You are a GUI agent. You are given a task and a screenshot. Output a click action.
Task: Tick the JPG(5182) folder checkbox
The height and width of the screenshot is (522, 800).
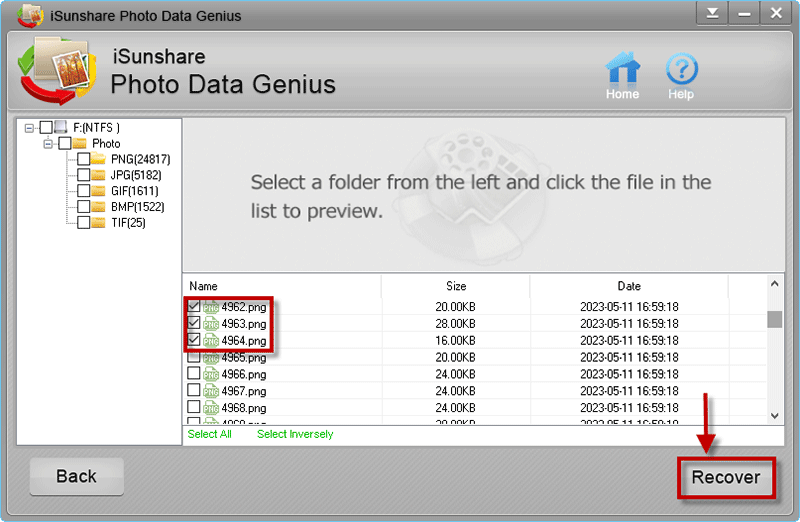[x=84, y=175]
